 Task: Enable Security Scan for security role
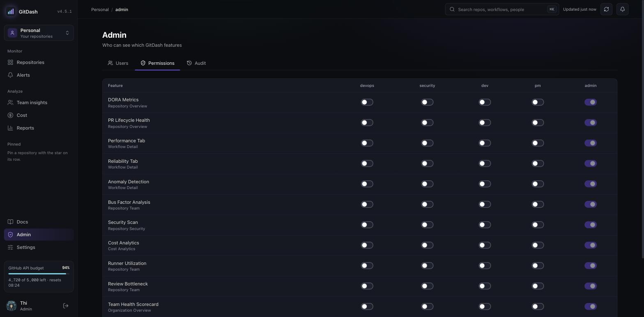point(427,225)
